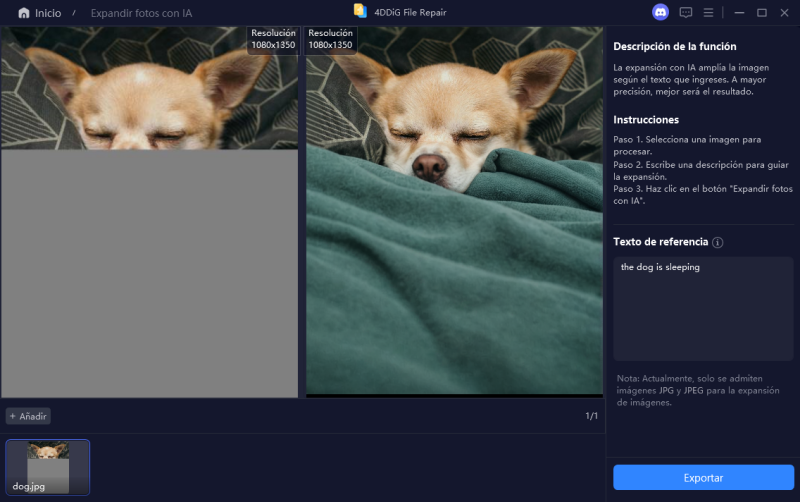The image size is (800, 502).
Task: Click the Resolución 1080x1350 label on the left image
Action: [x=273, y=39]
